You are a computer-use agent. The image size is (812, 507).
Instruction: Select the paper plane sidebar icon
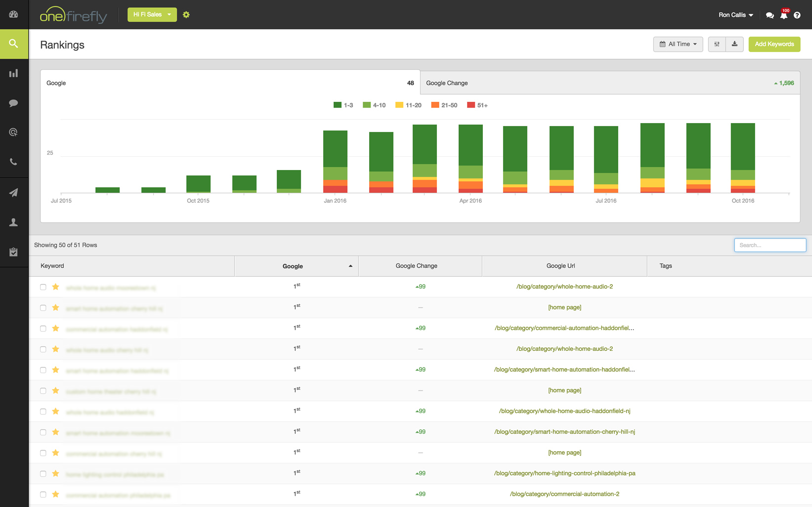(14, 193)
